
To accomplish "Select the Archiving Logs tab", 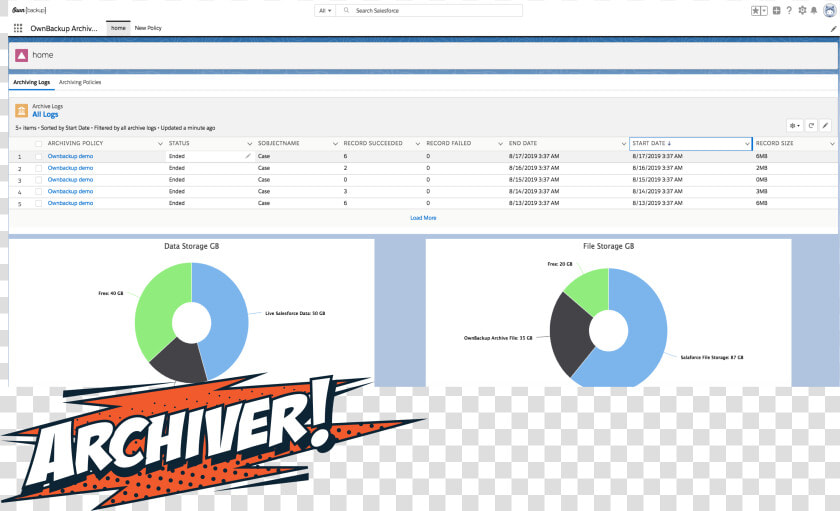I will pyautogui.click(x=32, y=82).
